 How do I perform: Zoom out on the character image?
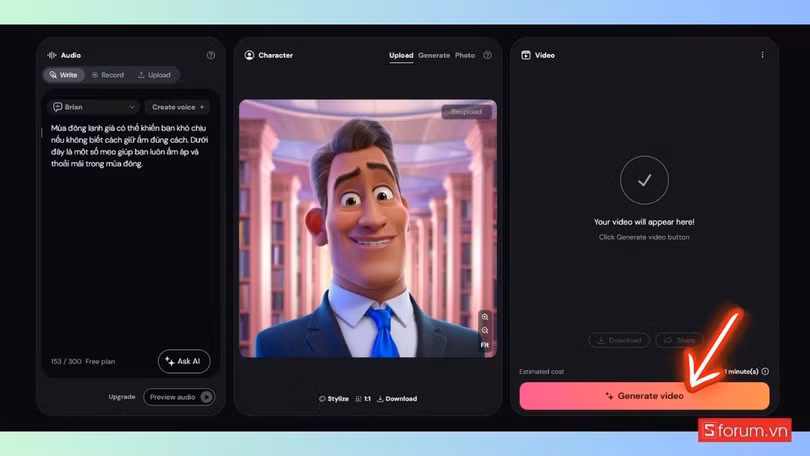pyautogui.click(x=485, y=330)
